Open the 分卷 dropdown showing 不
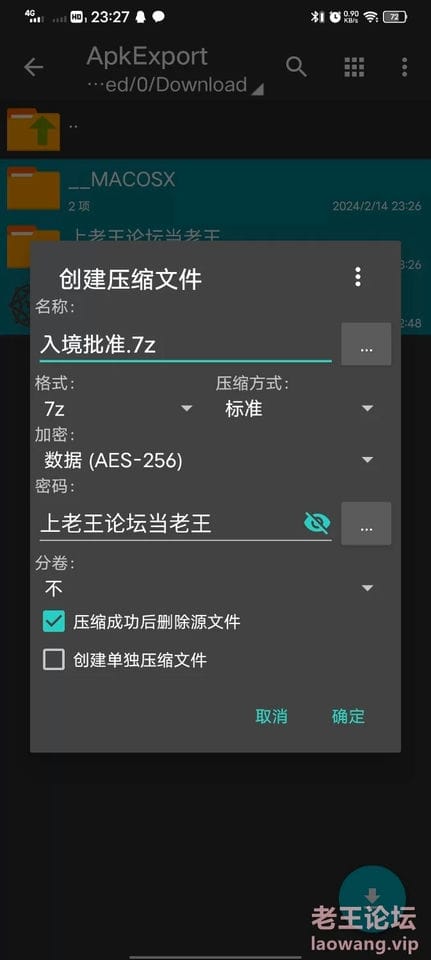The image size is (431, 960). tap(209, 588)
